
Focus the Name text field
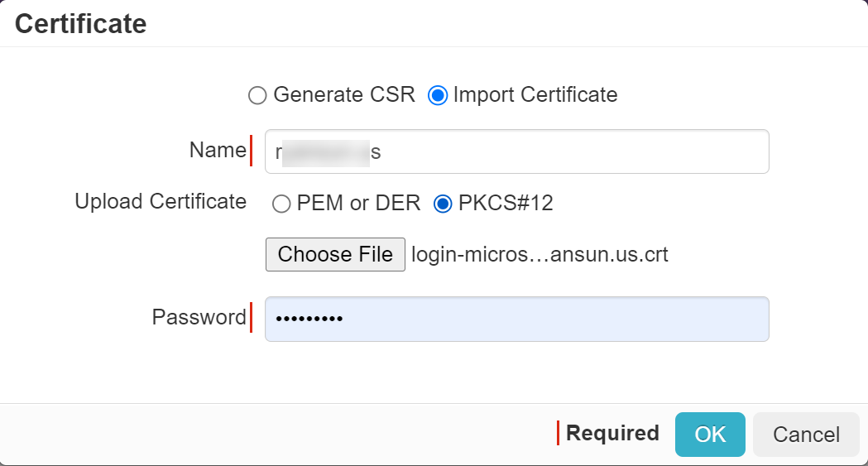pos(517,151)
